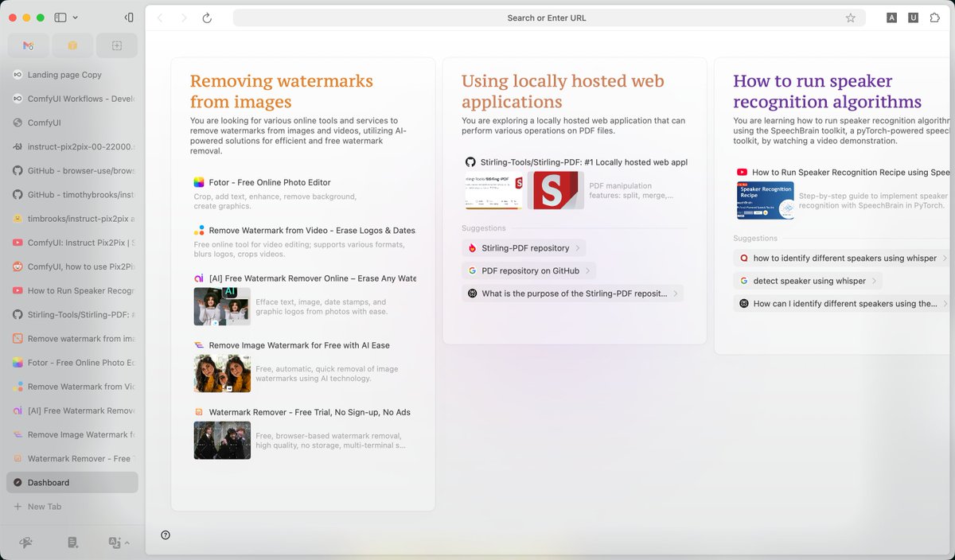Image resolution: width=955 pixels, height=560 pixels.
Task: Open the notes document icon in sidebar footer
Action: [72, 542]
